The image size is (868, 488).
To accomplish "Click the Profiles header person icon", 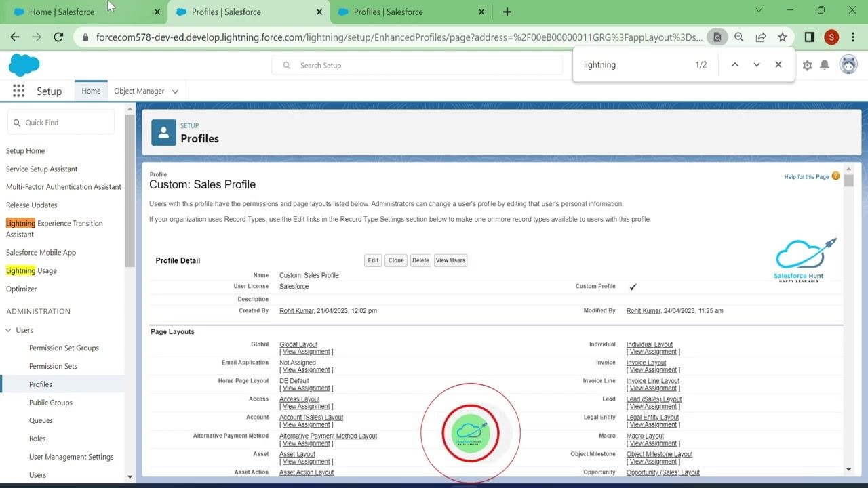I will (x=163, y=133).
